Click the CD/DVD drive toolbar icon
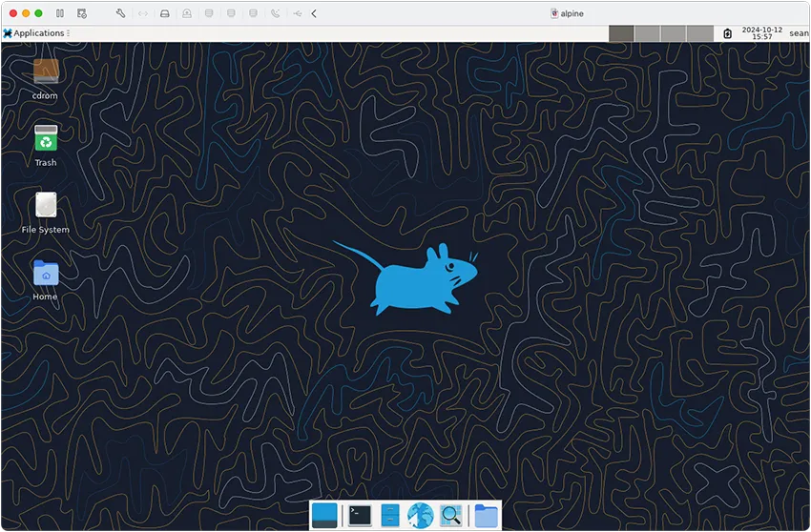 pyautogui.click(x=187, y=13)
